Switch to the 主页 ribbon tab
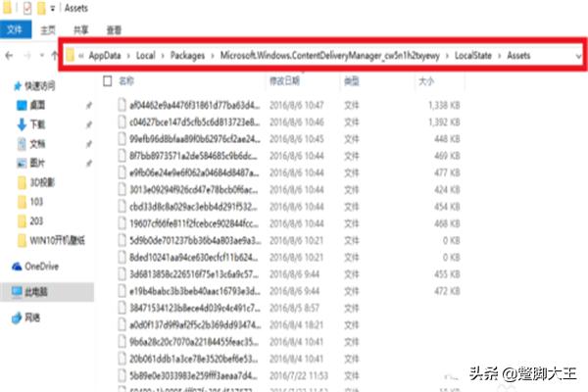This screenshot has height=392, width=588. click(48, 30)
